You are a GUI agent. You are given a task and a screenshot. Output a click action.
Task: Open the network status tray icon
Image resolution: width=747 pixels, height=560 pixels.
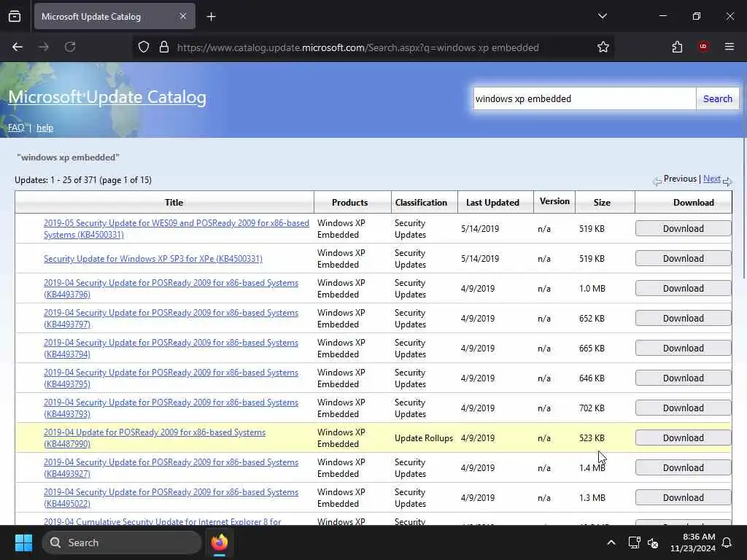click(x=634, y=542)
